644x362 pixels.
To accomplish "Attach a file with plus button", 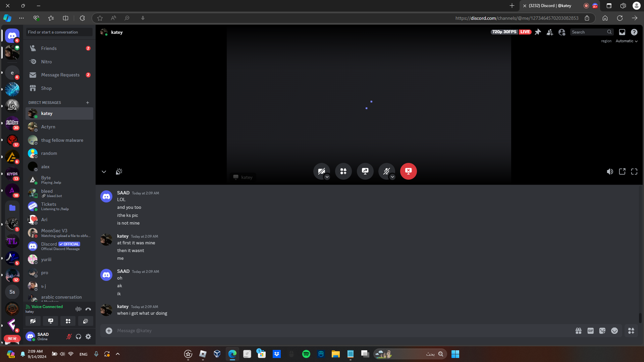I will pyautogui.click(x=109, y=331).
